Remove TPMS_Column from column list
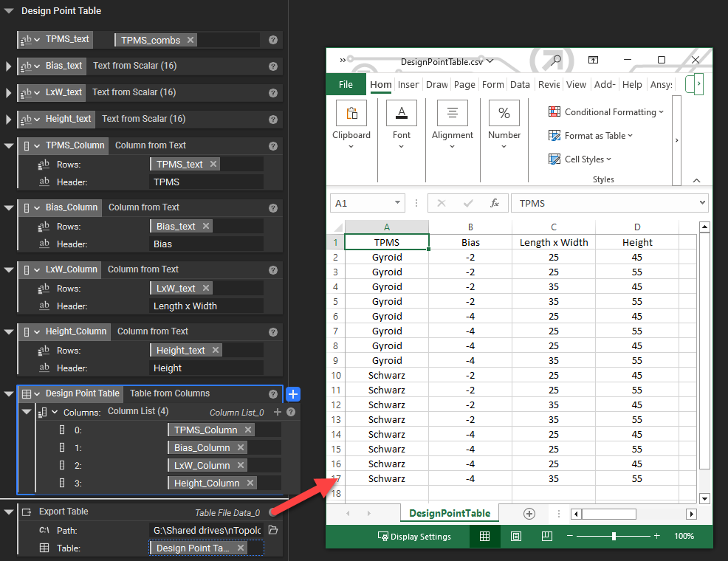The width and height of the screenshot is (728, 561). 248,430
